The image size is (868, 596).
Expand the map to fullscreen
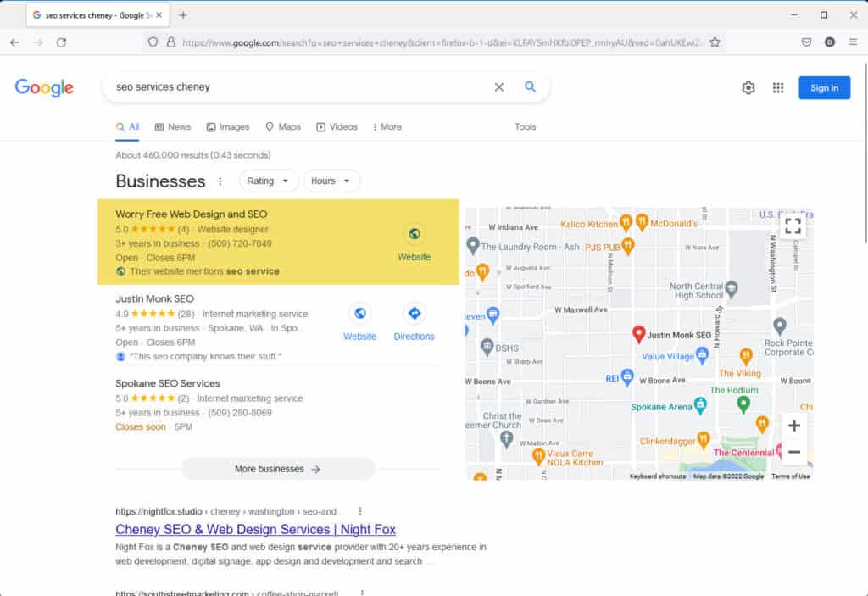coord(793,226)
